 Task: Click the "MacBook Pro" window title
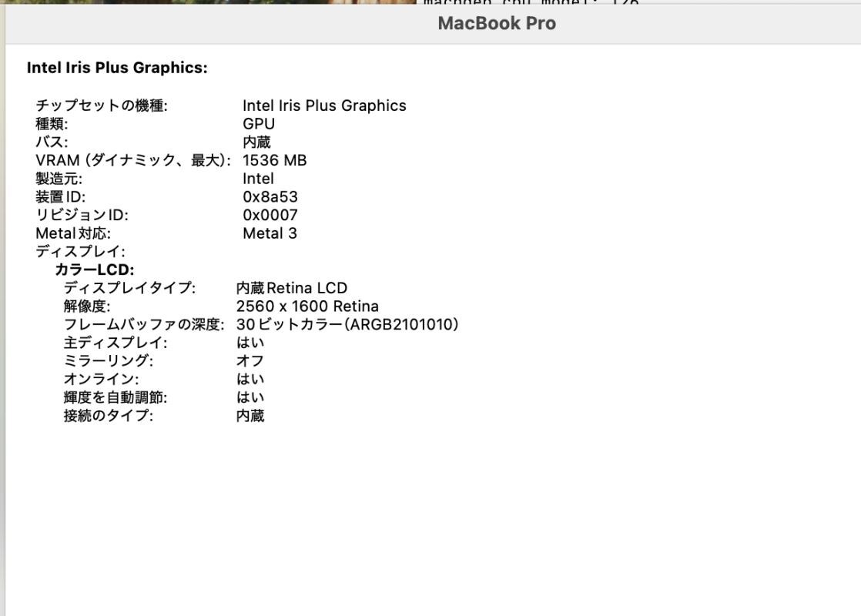click(x=497, y=24)
